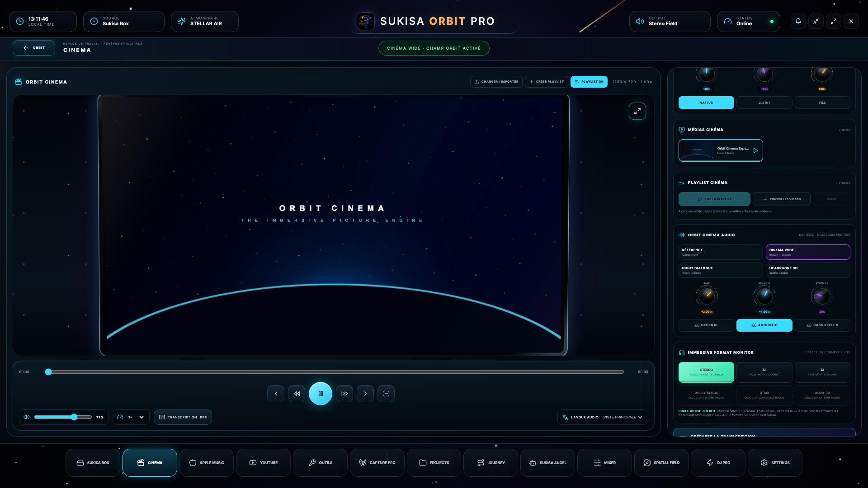The height and width of the screenshot is (488, 868).
Task: Go back with the Orbit button
Action: [x=34, y=48]
